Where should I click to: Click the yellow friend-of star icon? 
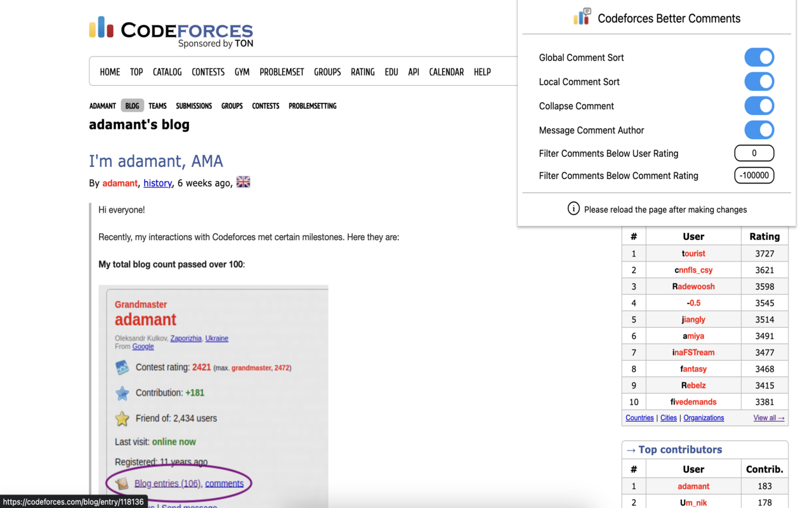(x=122, y=418)
